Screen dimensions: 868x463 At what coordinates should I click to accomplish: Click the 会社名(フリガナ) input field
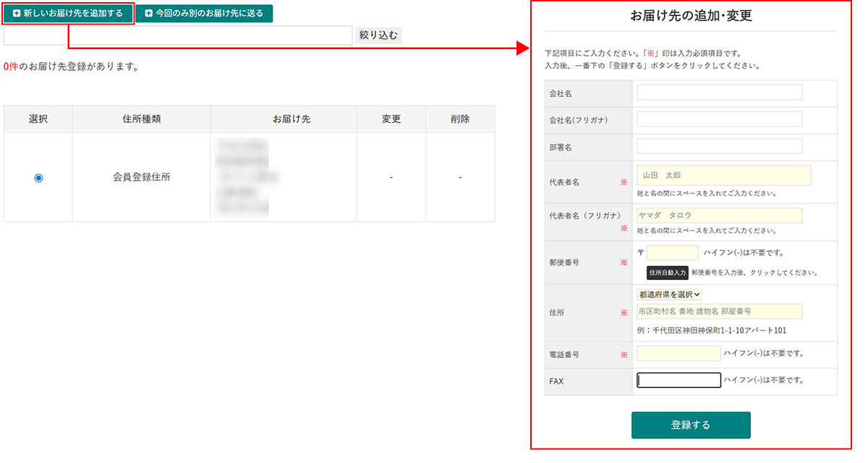click(719, 119)
